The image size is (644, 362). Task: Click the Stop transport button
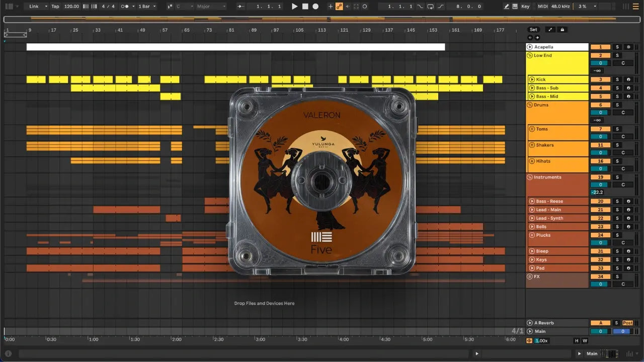click(305, 7)
